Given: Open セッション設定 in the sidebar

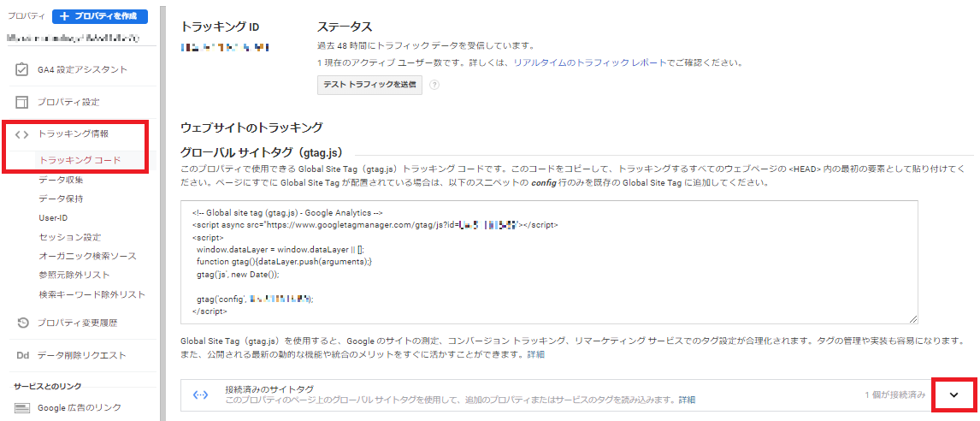Looking at the screenshot, I should [69, 237].
